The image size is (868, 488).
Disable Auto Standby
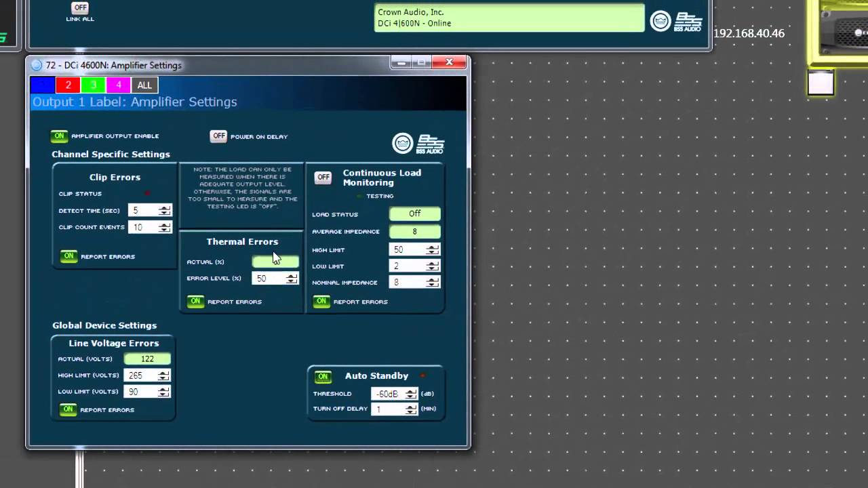pyautogui.click(x=323, y=376)
